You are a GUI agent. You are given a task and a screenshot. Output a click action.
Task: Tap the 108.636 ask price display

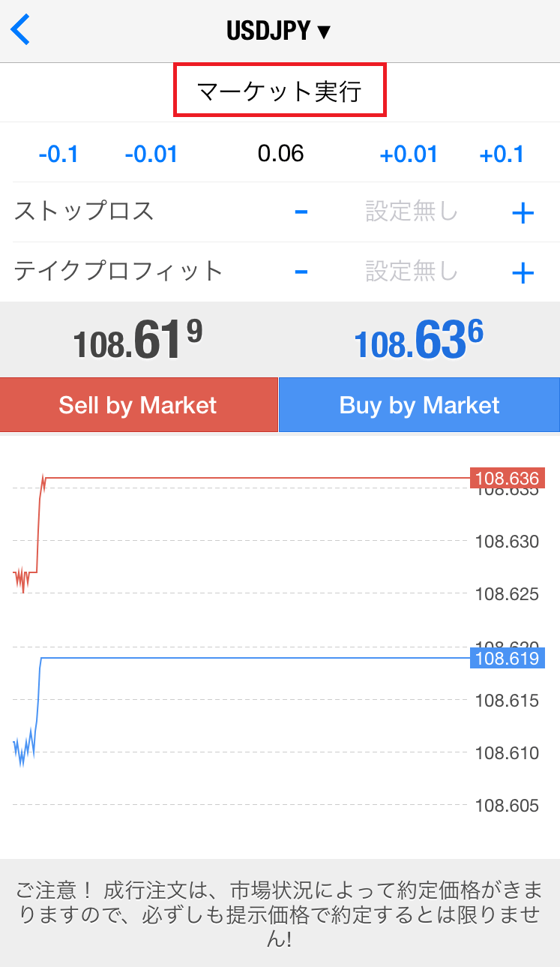click(418, 339)
